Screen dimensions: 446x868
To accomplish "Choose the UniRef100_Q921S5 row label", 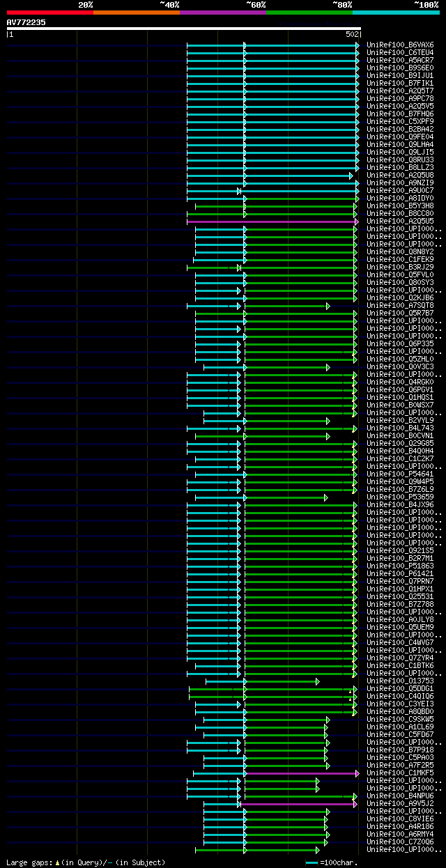I will click(x=400, y=550).
